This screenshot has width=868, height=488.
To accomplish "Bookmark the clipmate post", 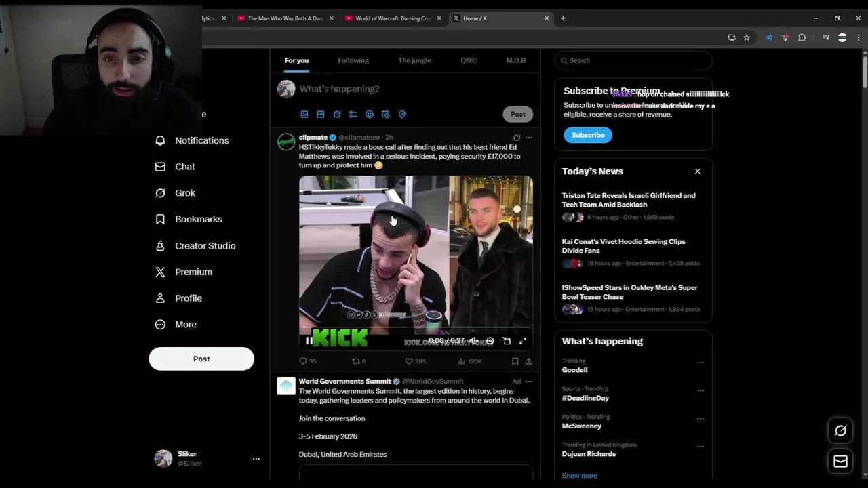I will pyautogui.click(x=515, y=361).
